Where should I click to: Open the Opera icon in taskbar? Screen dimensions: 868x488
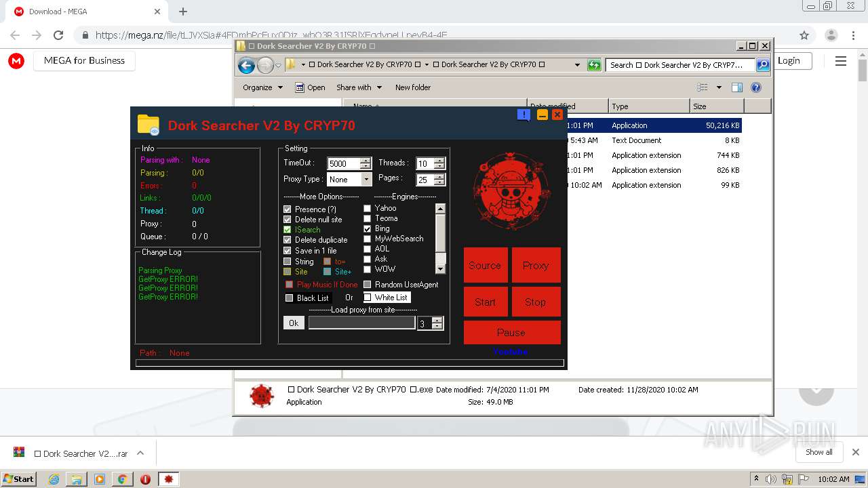[145, 479]
